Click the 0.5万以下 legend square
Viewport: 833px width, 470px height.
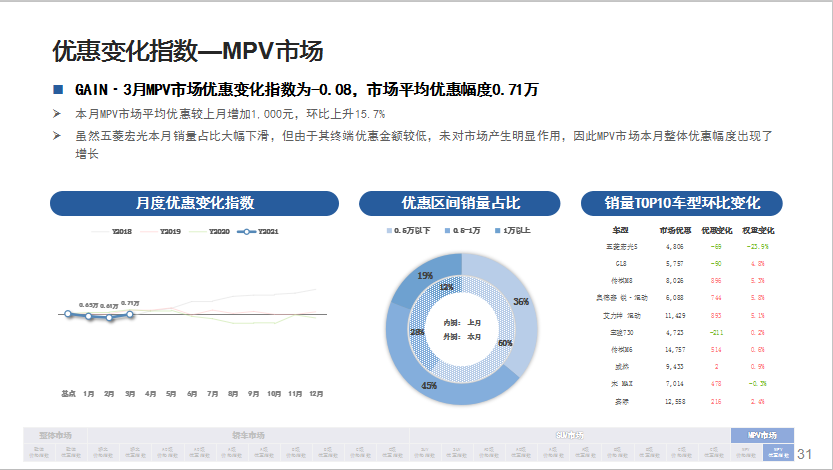[389, 231]
